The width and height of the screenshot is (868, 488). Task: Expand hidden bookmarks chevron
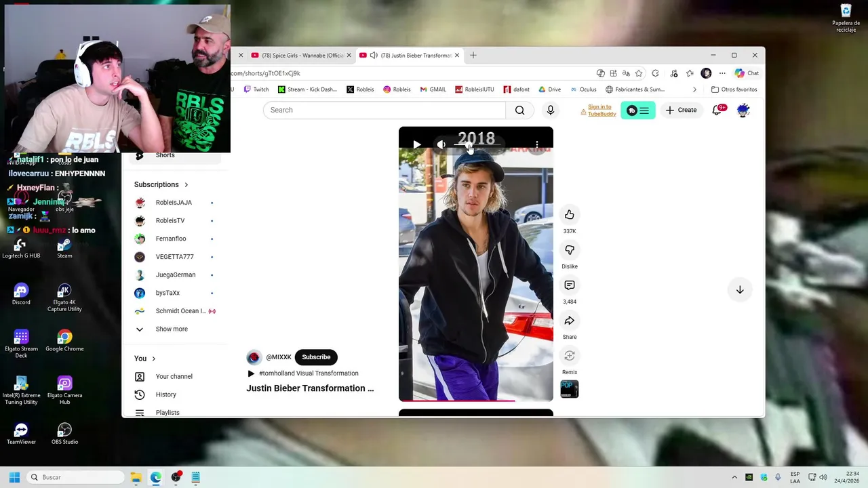(694, 89)
